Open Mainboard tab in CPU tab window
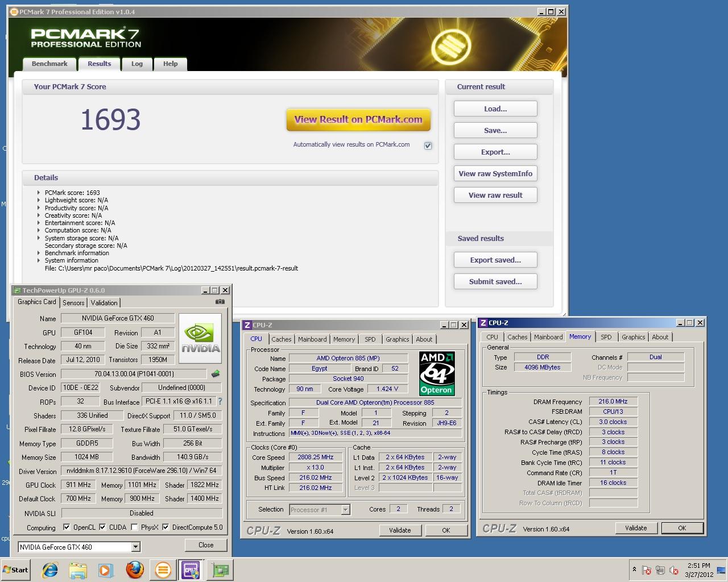Image resolution: width=728 pixels, height=582 pixels. [x=312, y=339]
